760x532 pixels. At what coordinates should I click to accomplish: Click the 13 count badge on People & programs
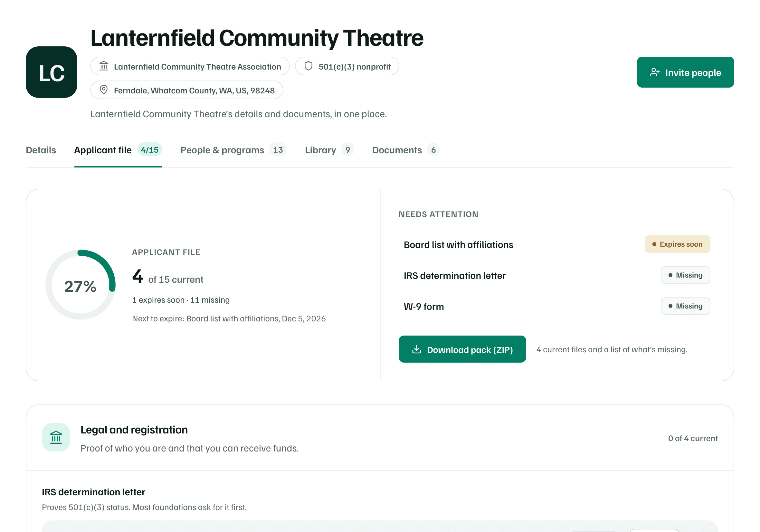coord(278,150)
